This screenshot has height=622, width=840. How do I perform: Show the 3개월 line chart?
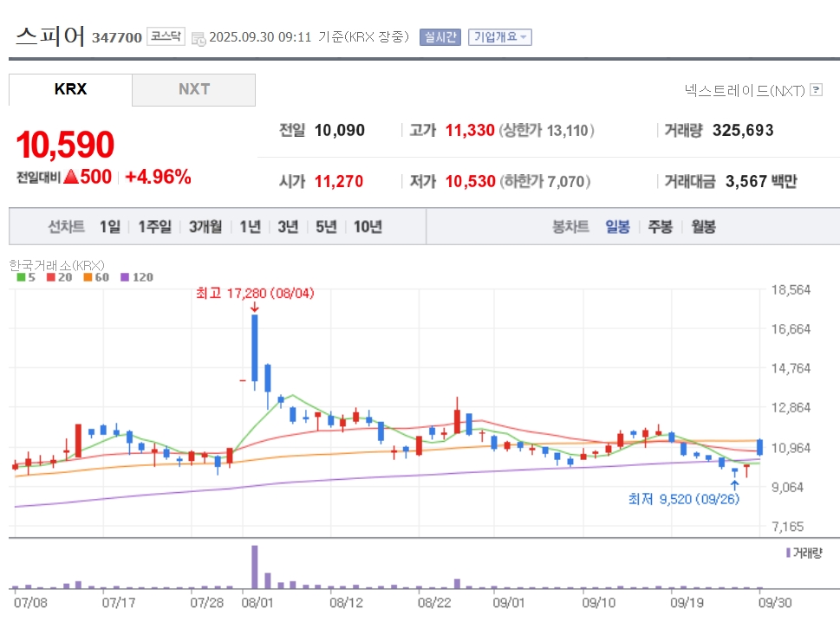(x=205, y=226)
